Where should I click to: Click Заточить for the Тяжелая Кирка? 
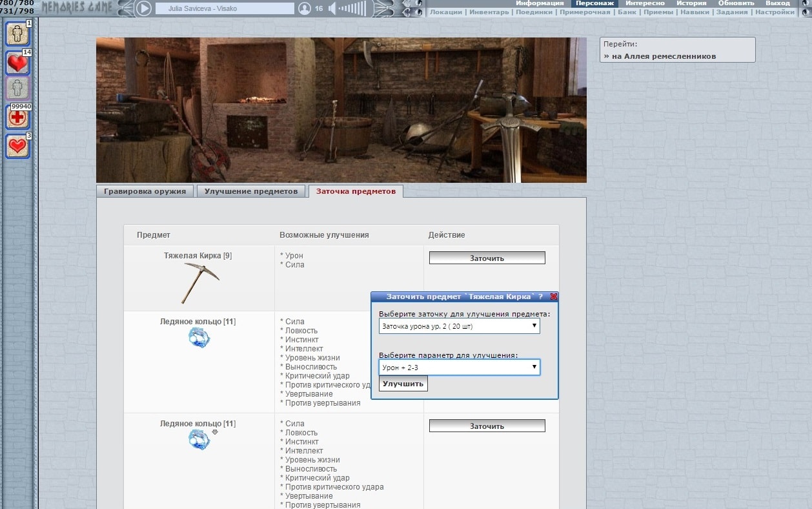click(487, 258)
